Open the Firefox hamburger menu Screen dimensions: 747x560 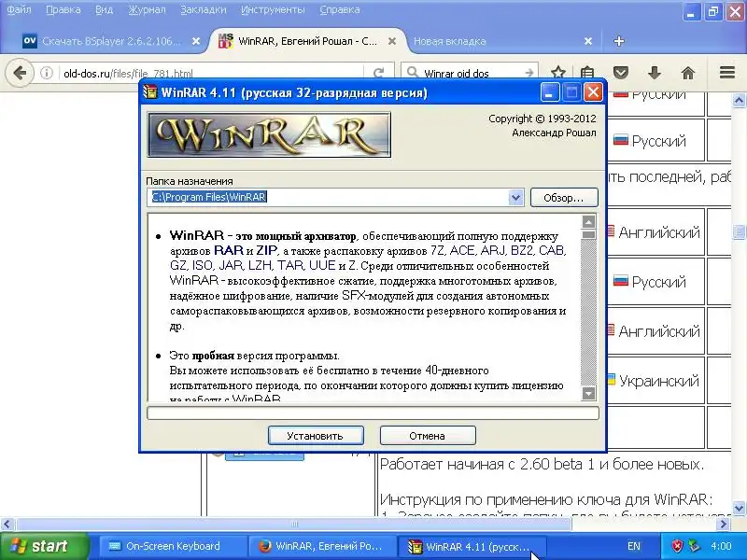pyautogui.click(x=727, y=73)
